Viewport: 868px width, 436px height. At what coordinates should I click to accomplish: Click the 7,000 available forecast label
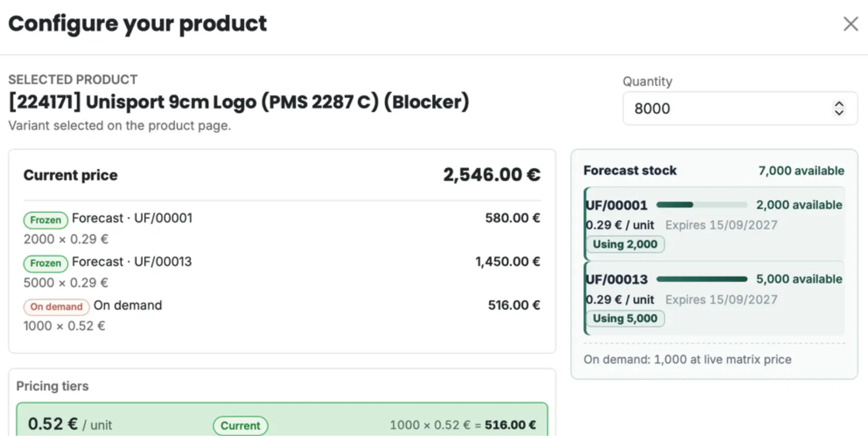801,171
